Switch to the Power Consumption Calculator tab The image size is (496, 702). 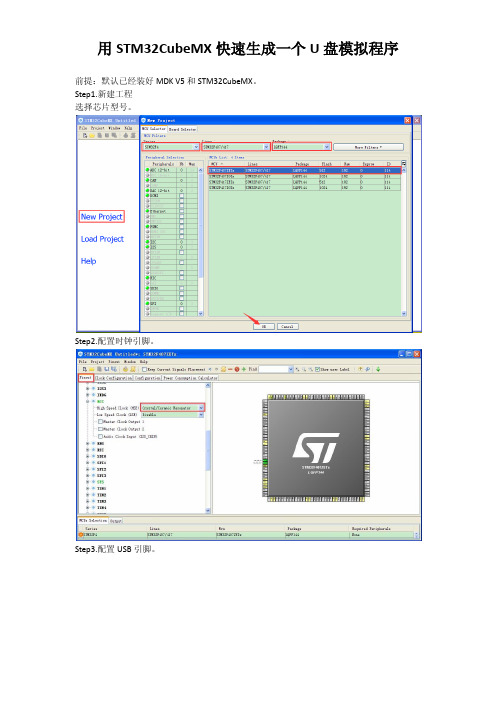pyautogui.click(x=190, y=378)
